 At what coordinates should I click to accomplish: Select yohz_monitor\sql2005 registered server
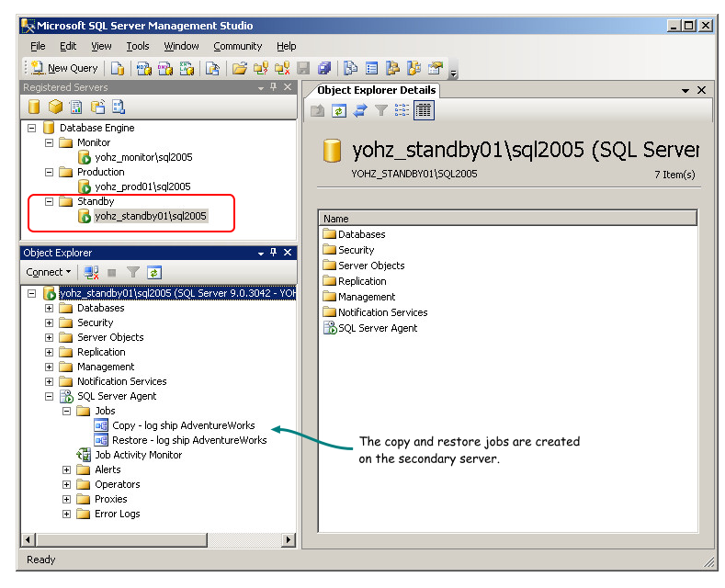(x=143, y=157)
